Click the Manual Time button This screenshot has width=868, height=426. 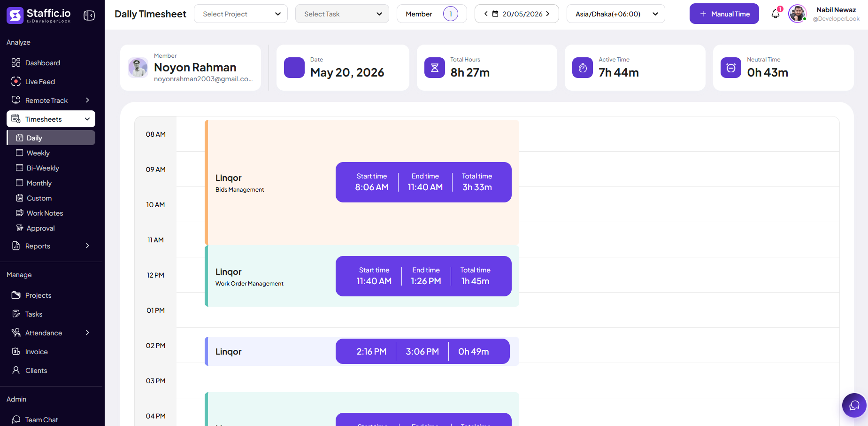(x=724, y=14)
